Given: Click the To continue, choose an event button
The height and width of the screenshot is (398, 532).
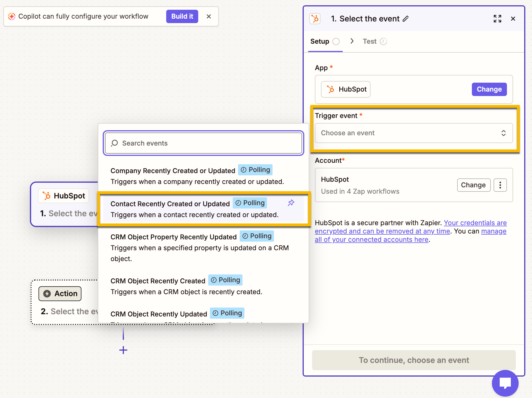Looking at the screenshot, I should coord(414,360).
